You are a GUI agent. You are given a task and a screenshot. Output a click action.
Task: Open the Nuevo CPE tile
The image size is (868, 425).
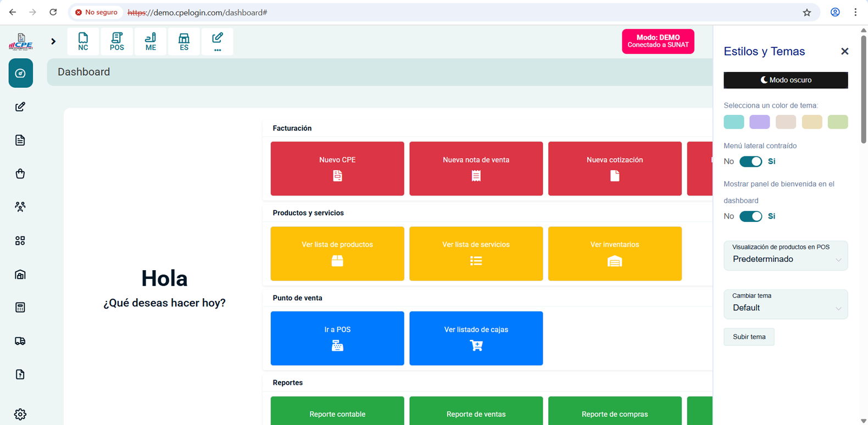click(x=337, y=169)
